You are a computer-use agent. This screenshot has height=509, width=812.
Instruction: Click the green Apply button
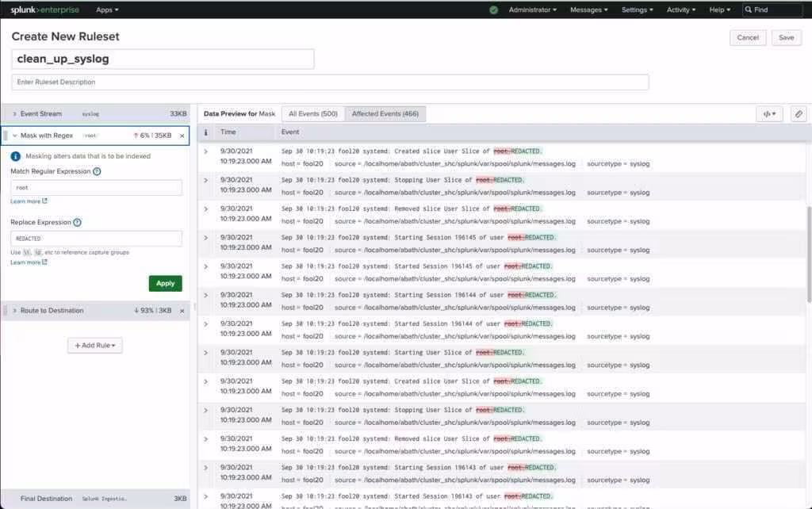point(165,283)
